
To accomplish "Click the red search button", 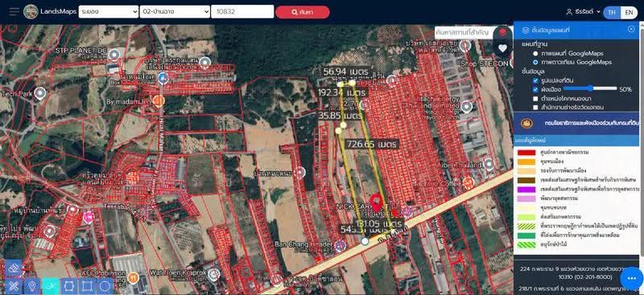I will click(303, 12).
